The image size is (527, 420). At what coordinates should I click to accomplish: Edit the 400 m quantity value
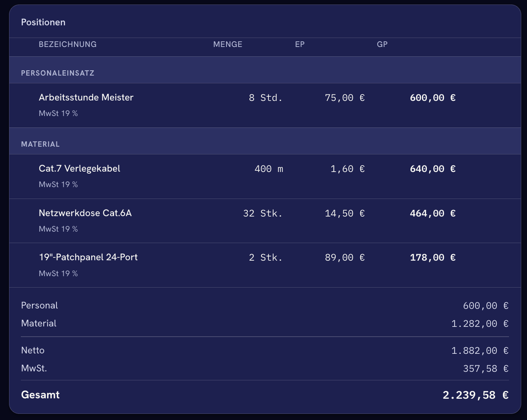(269, 169)
